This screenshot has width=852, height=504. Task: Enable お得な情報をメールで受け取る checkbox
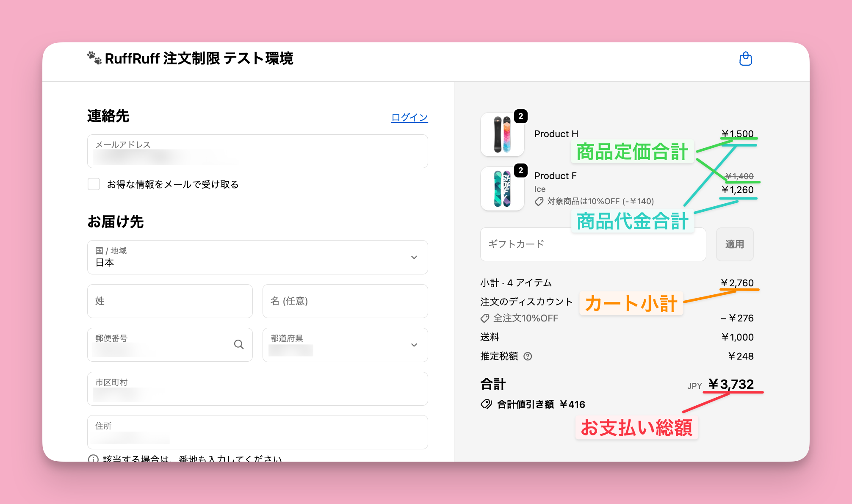94,184
